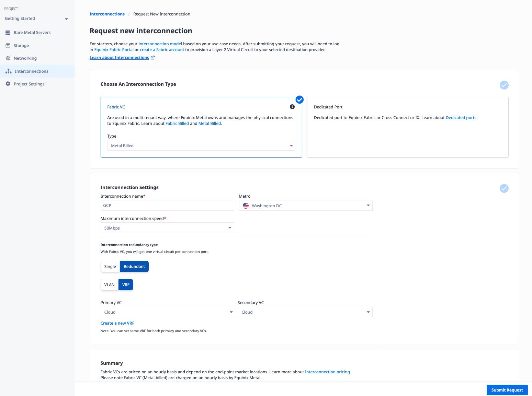Open the Primary VC Cloud dropdown
Screen dimensions: 532x396
[168, 312]
